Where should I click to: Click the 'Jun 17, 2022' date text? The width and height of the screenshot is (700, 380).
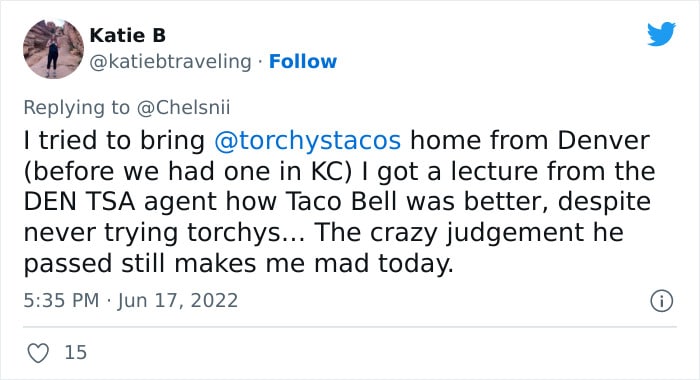(x=178, y=301)
